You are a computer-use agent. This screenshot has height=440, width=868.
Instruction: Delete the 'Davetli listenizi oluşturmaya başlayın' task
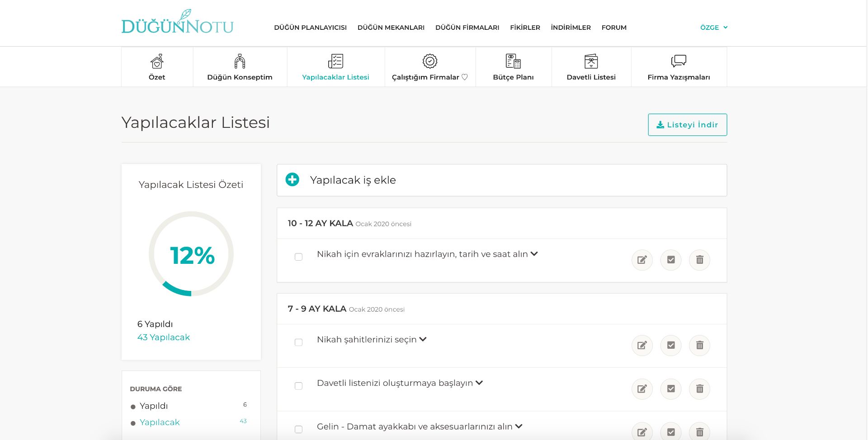[700, 389]
